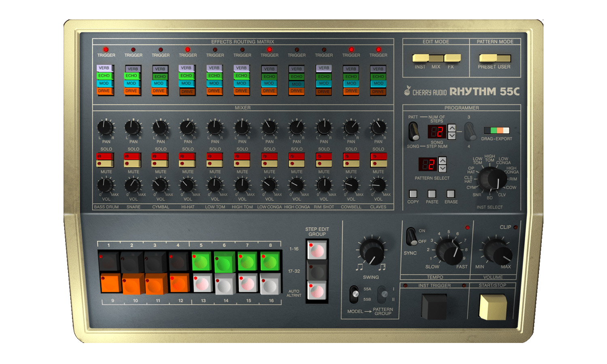This screenshot has height=364, width=607.
Task: Click the Drag-Export color strip
Action: click(497, 130)
